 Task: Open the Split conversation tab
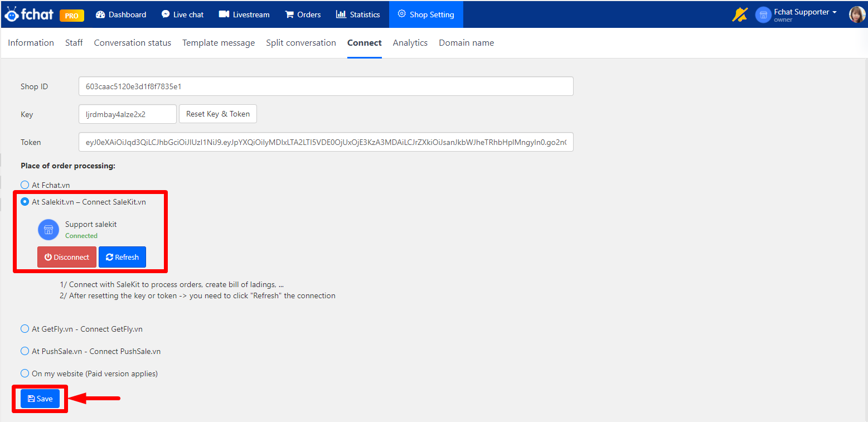[301, 43]
